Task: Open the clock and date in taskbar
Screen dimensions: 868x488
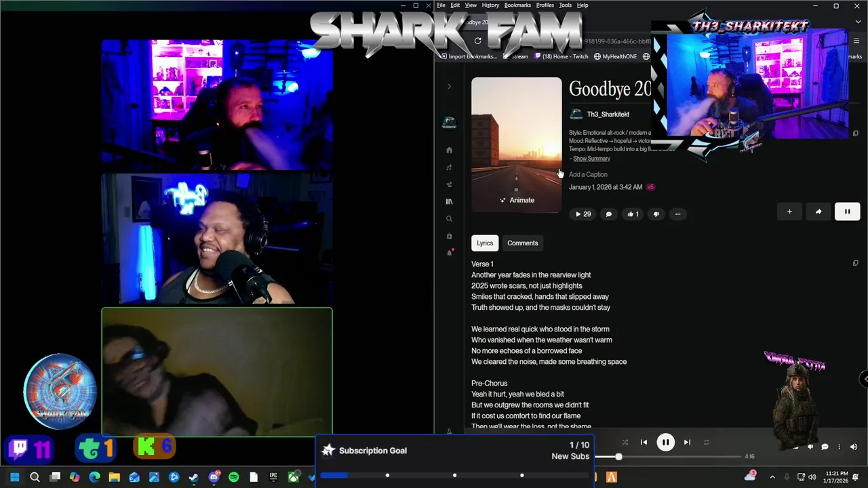Action: pos(837,477)
